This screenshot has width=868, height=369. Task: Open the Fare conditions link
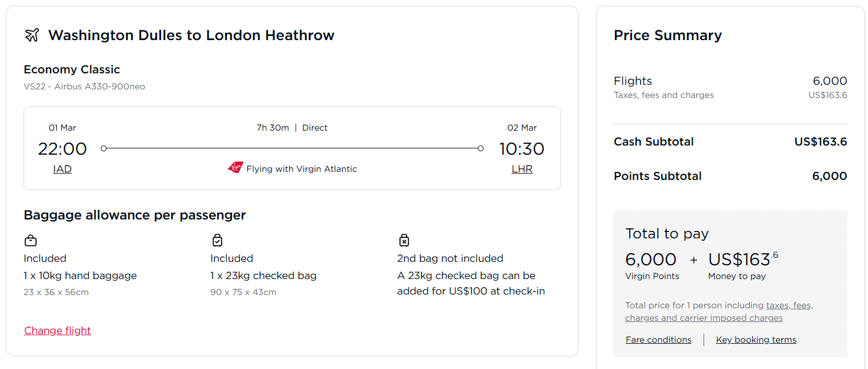click(x=658, y=340)
